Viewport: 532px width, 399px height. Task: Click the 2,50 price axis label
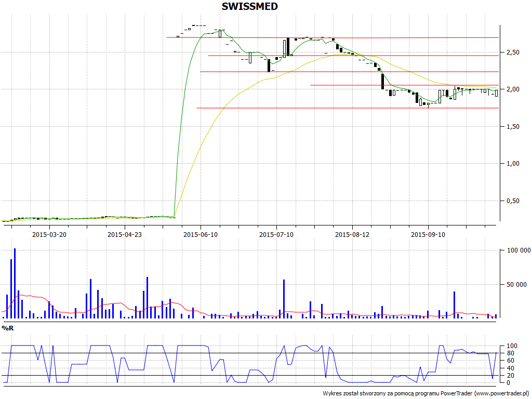[513, 52]
